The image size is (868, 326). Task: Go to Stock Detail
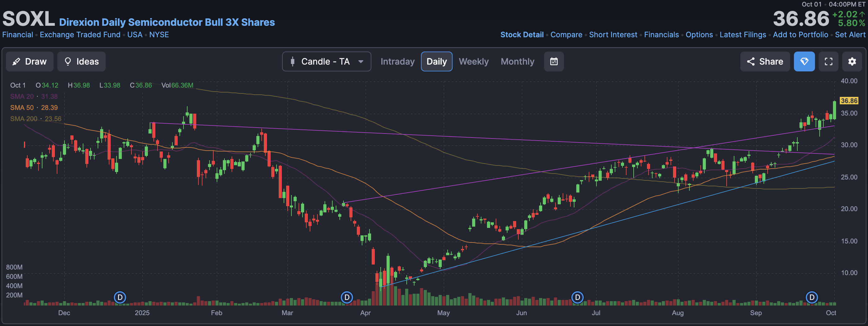coord(522,35)
